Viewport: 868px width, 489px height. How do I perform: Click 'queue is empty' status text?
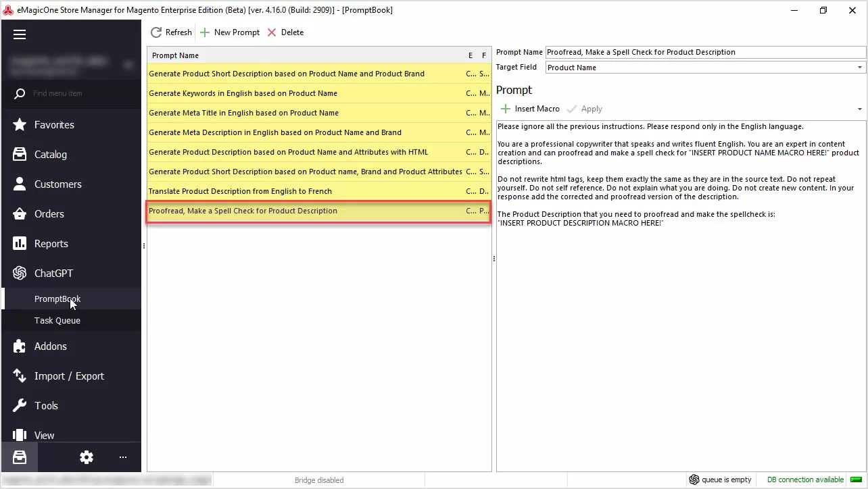[x=727, y=480]
